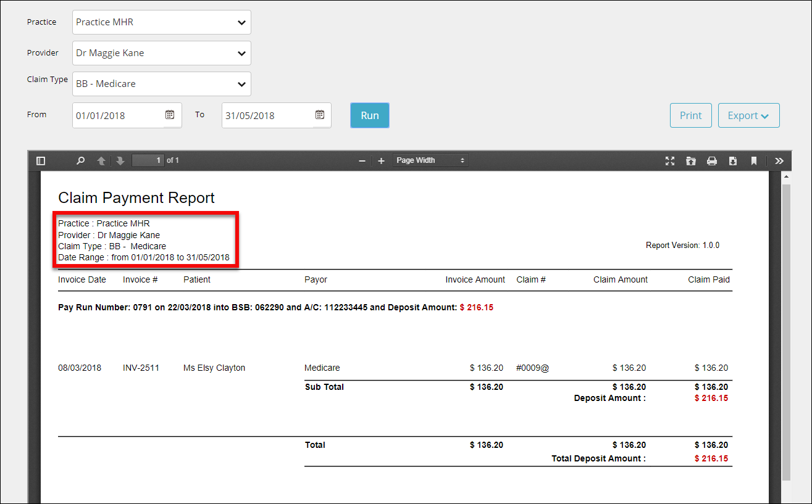812x504 pixels.
Task: Go to previous page arrow
Action: pyautogui.click(x=101, y=161)
